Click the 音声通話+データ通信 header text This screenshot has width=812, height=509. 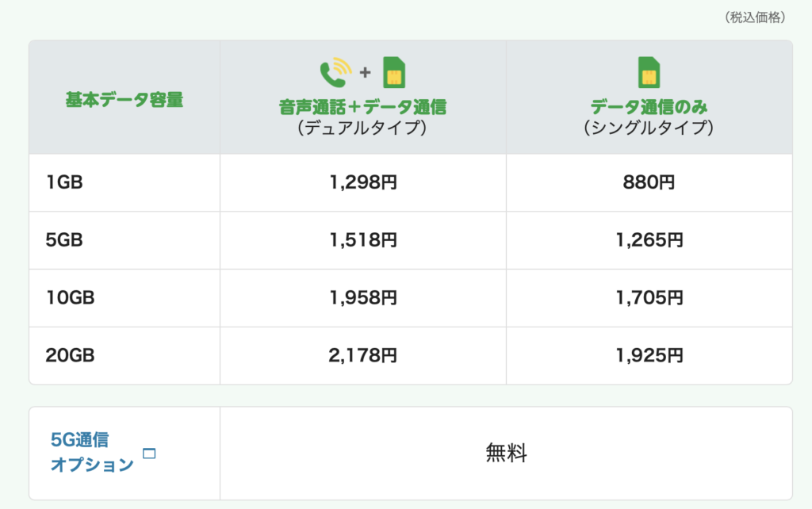(x=362, y=107)
